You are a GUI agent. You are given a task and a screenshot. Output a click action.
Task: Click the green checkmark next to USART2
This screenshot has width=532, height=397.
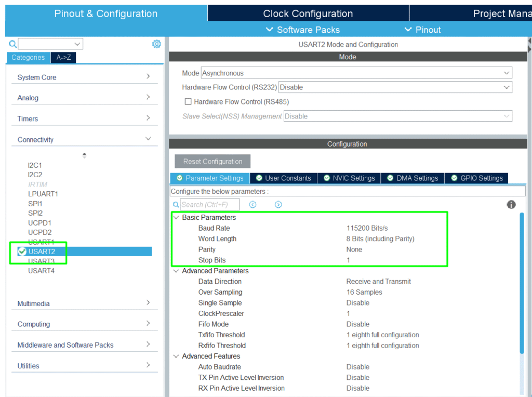22,252
